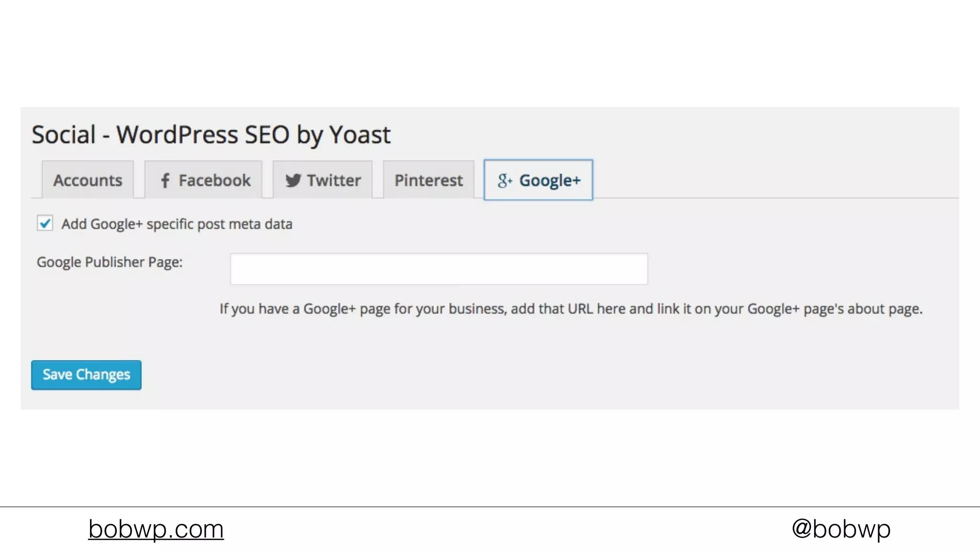Click the Twitter bird icon
Screen dimensions: 980x551
tap(293, 180)
